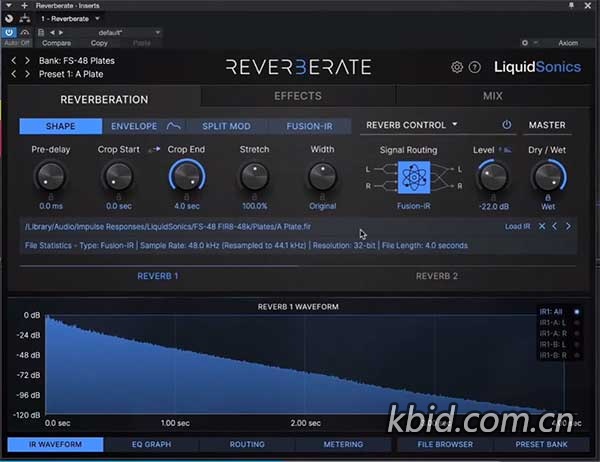
Task: Click the Compare button
Action: (x=57, y=43)
